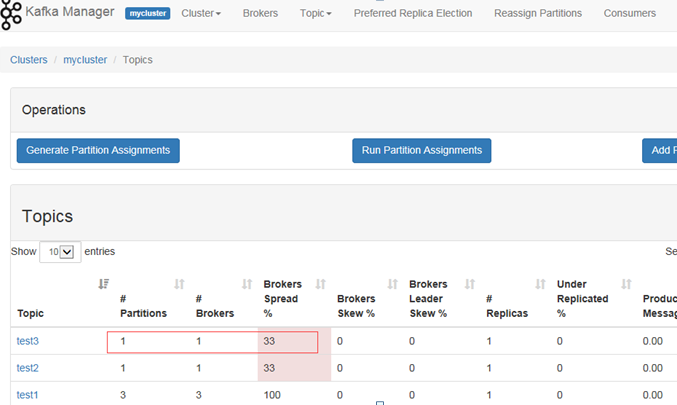
Task: Open the Show entries count selector
Action: tap(60, 252)
